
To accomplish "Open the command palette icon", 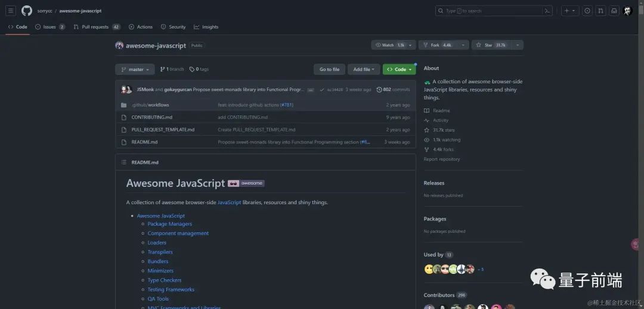I will [547, 11].
